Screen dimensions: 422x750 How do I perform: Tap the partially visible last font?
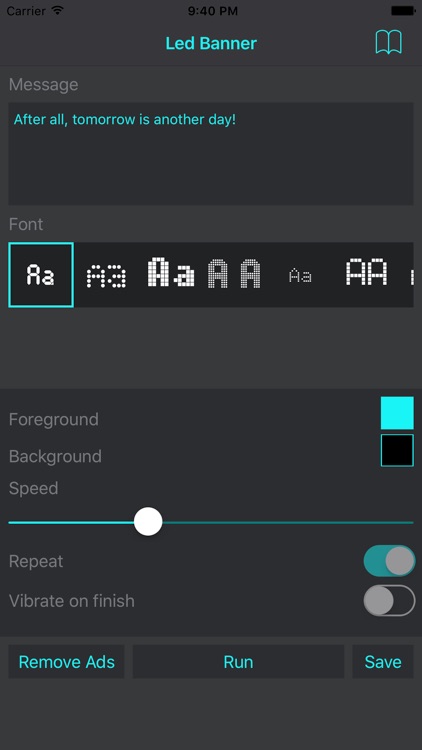tap(411, 276)
